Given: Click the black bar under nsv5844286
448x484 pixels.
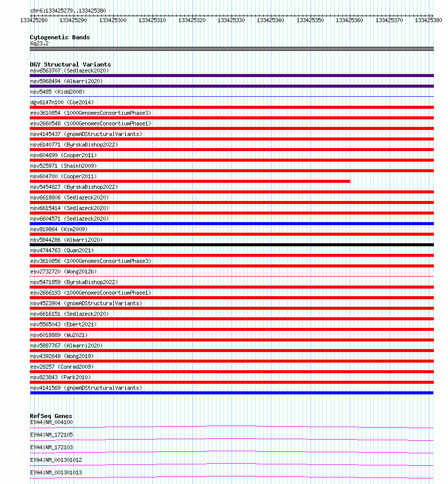Looking at the screenshot, I should 232,245.
